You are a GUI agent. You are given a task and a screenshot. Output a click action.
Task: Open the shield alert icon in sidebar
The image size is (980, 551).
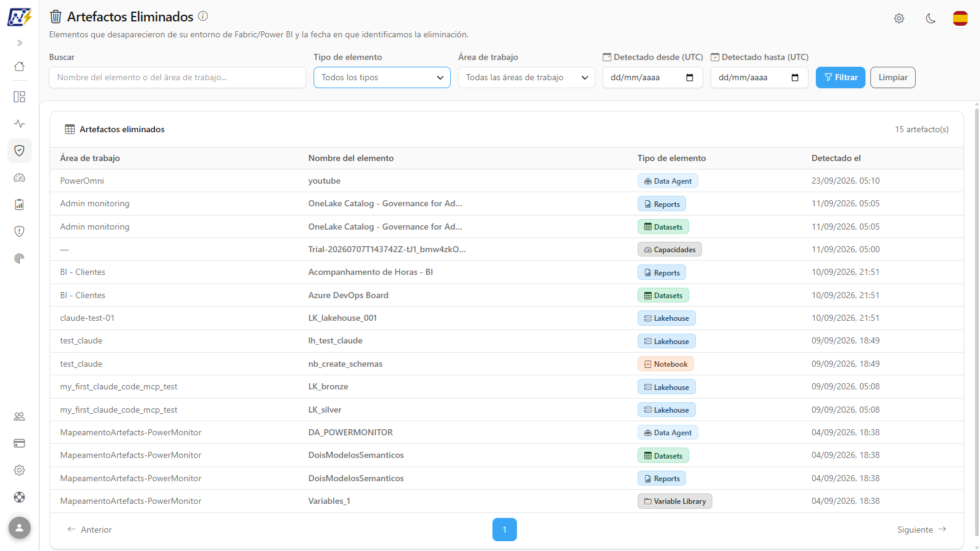tap(20, 231)
